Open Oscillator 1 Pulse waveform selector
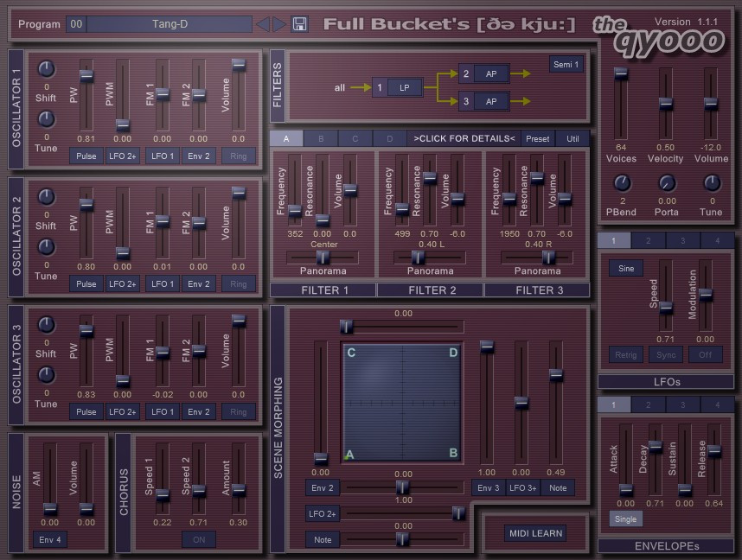The height and width of the screenshot is (560, 742). point(86,156)
